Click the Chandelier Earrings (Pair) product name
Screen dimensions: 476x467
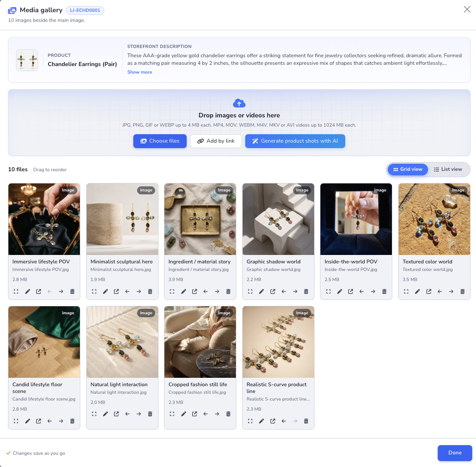pyautogui.click(x=82, y=64)
